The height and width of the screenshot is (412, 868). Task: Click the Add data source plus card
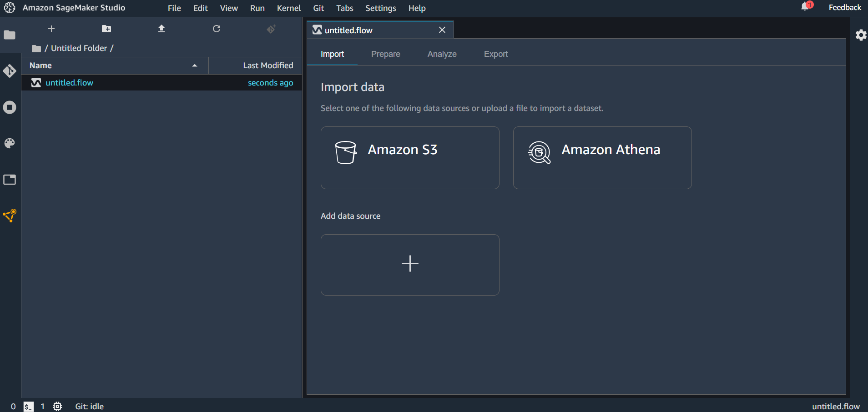410,265
